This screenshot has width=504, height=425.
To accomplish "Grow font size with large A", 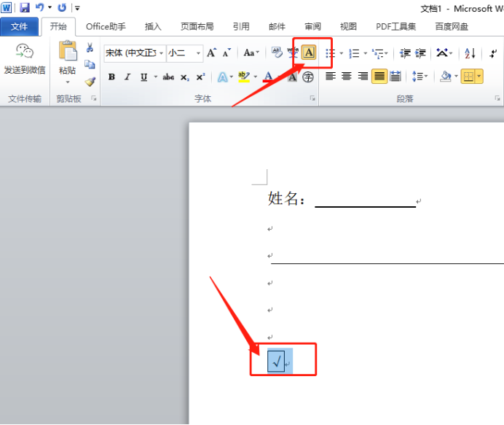I will click(x=211, y=52).
